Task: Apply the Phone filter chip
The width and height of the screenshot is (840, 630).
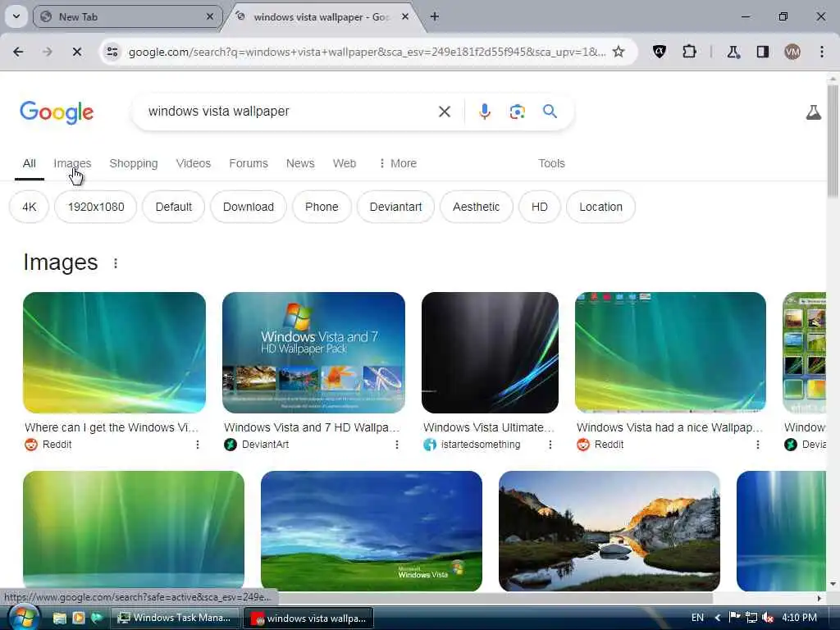Action: click(x=322, y=207)
